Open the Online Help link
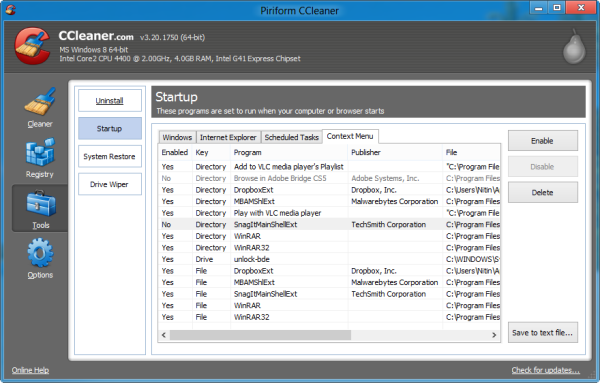The image size is (600, 383). [x=30, y=370]
